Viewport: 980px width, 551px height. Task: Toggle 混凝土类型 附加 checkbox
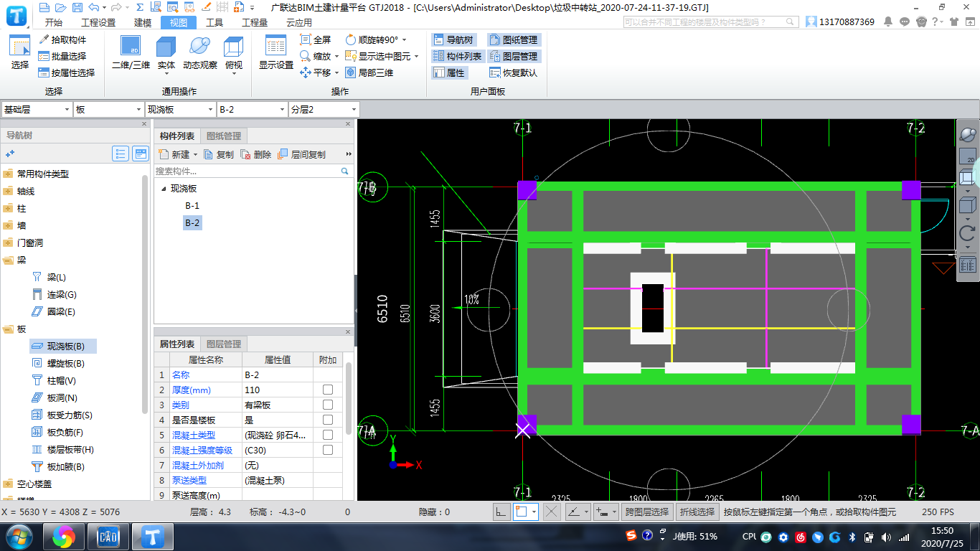pos(328,435)
